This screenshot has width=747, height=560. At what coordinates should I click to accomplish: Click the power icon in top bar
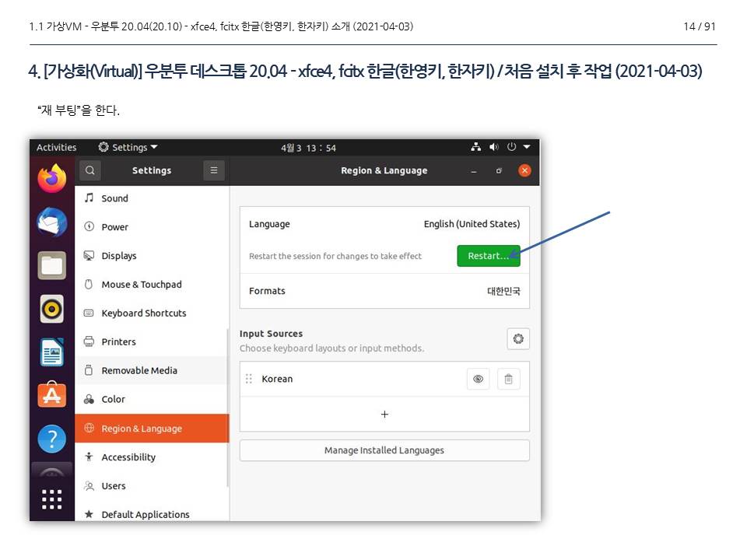(x=512, y=147)
